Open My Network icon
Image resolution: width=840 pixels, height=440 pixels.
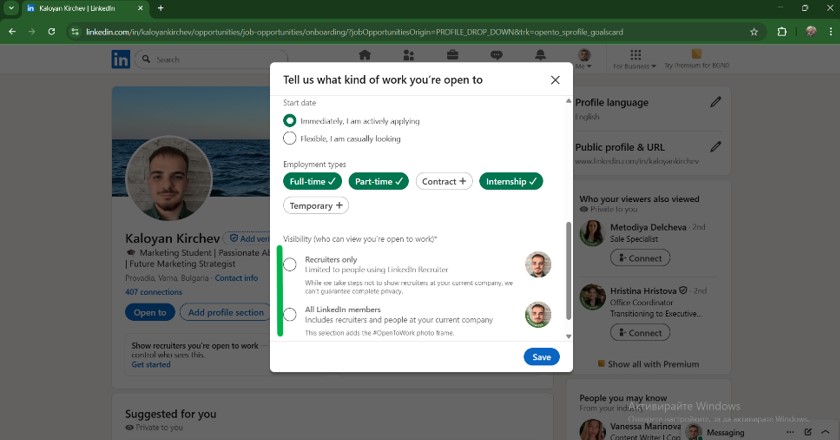tap(408, 55)
